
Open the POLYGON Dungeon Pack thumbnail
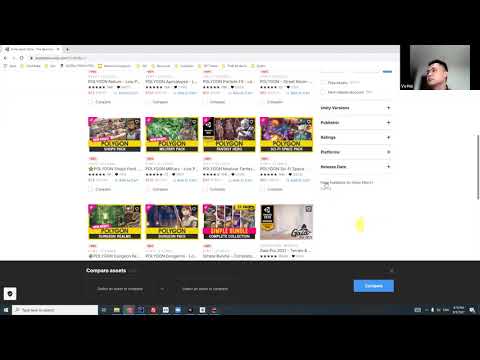(172, 222)
